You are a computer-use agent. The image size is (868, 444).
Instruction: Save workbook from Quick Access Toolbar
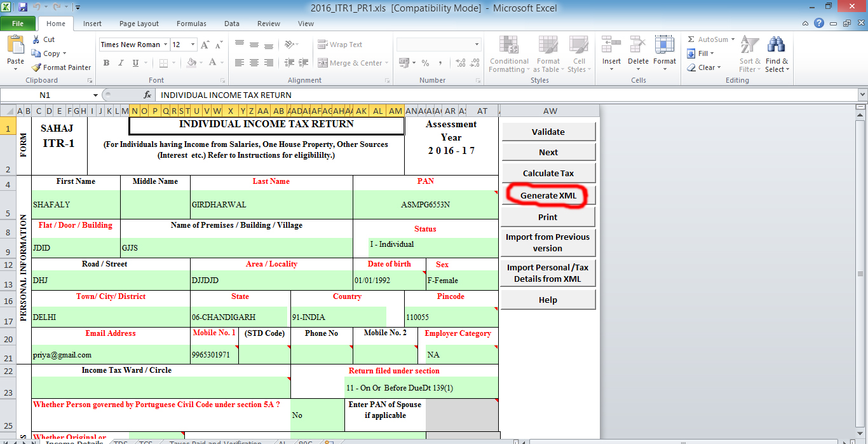coord(23,8)
